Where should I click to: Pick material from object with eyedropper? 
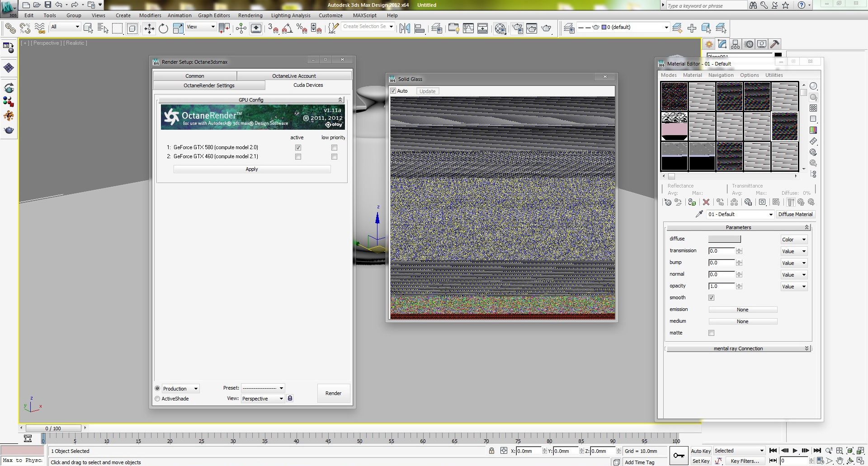click(x=699, y=214)
